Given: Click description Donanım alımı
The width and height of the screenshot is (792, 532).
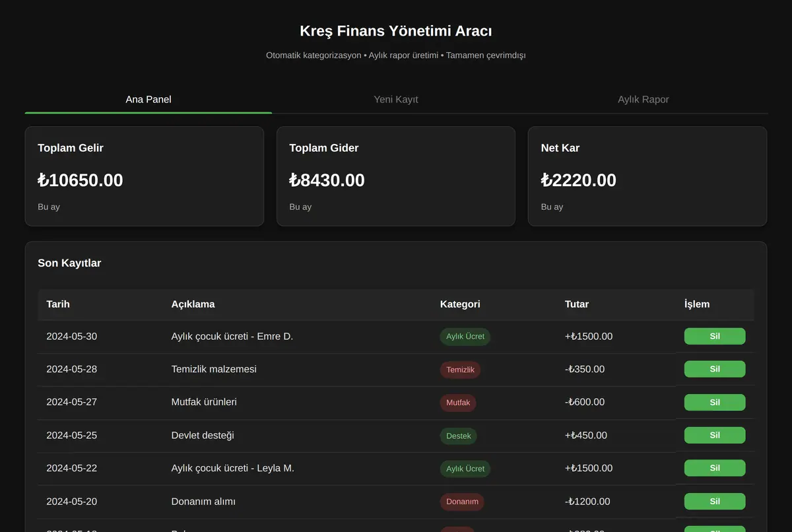Looking at the screenshot, I should click(x=203, y=501).
